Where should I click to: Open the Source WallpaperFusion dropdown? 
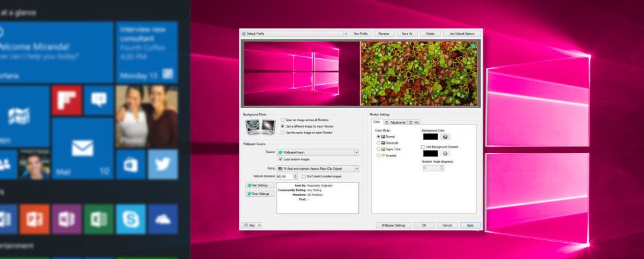coord(318,152)
